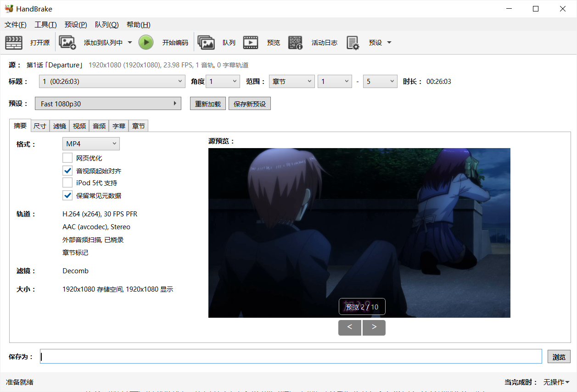Open the 当完成时 无操作 dropdown
Viewport: 577px width, 392px height.
tap(556, 382)
